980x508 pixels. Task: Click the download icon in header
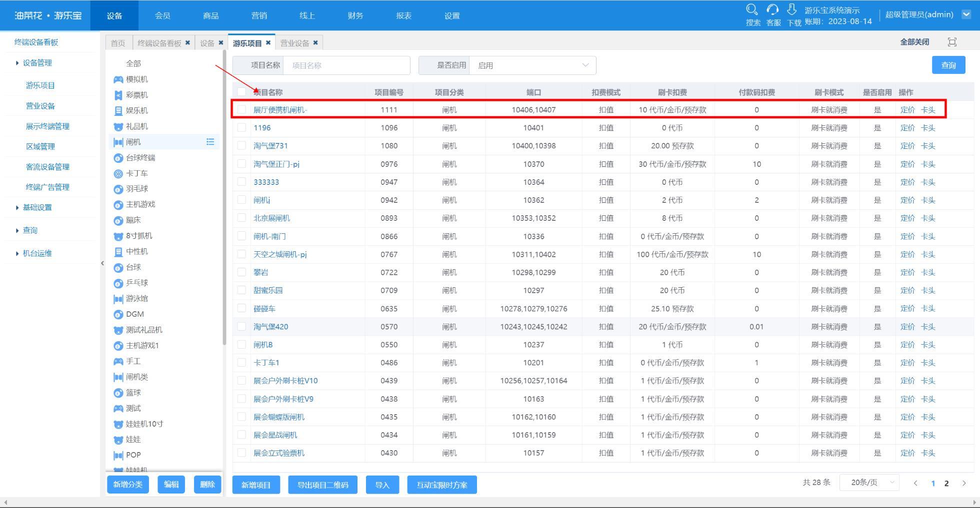click(x=792, y=9)
